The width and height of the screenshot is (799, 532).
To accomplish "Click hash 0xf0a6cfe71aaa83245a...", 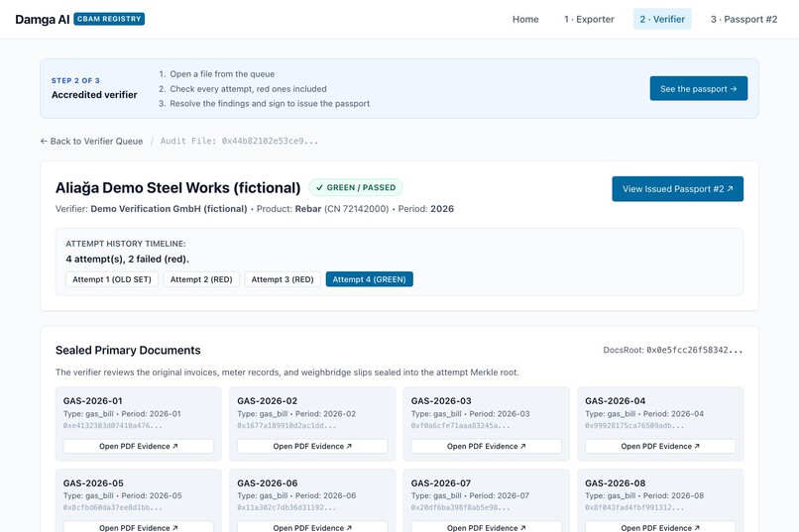I will [x=461, y=426].
